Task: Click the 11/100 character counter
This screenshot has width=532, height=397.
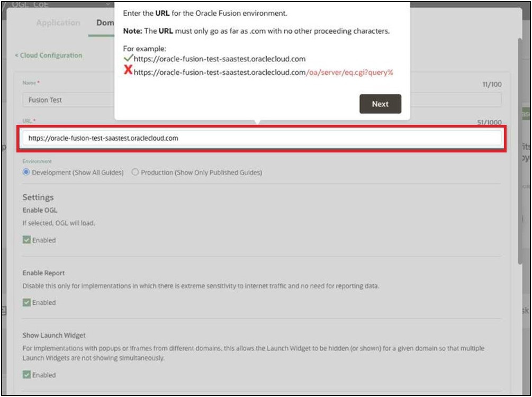Action: (x=492, y=84)
